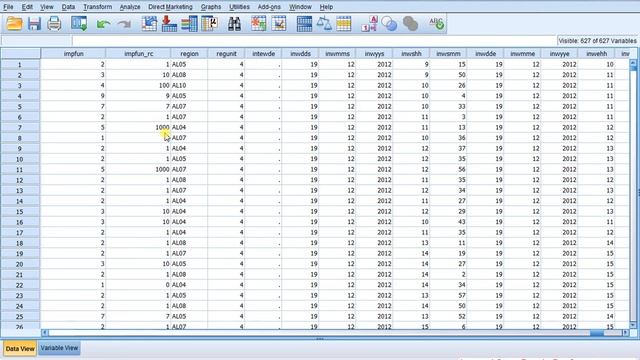Click the horizontal scrollbar thumb
This screenshot has height=360, width=640.
pos(597,333)
